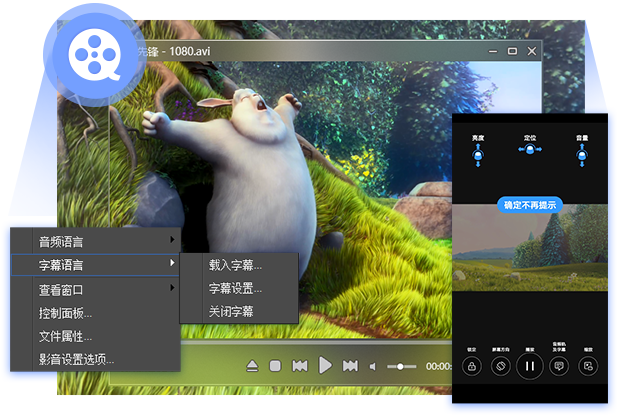This screenshot has height=415, width=618.
Task: Choose 文件属性... from the context menu
Action: point(95,336)
